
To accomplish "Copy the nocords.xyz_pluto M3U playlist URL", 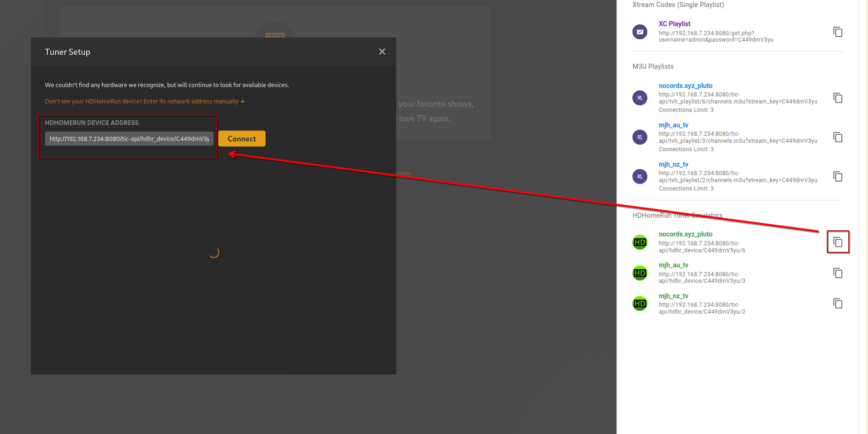I will pyautogui.click(x=838, y=98).
